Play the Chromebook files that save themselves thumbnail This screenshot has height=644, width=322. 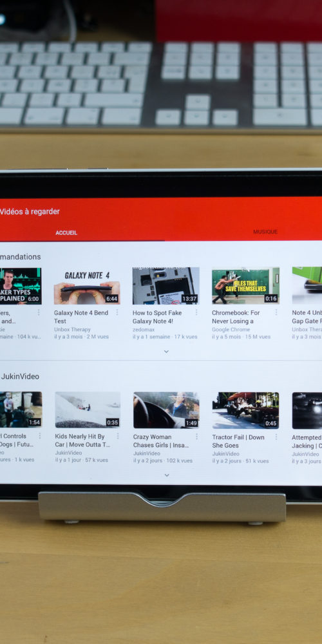point(245,286)
